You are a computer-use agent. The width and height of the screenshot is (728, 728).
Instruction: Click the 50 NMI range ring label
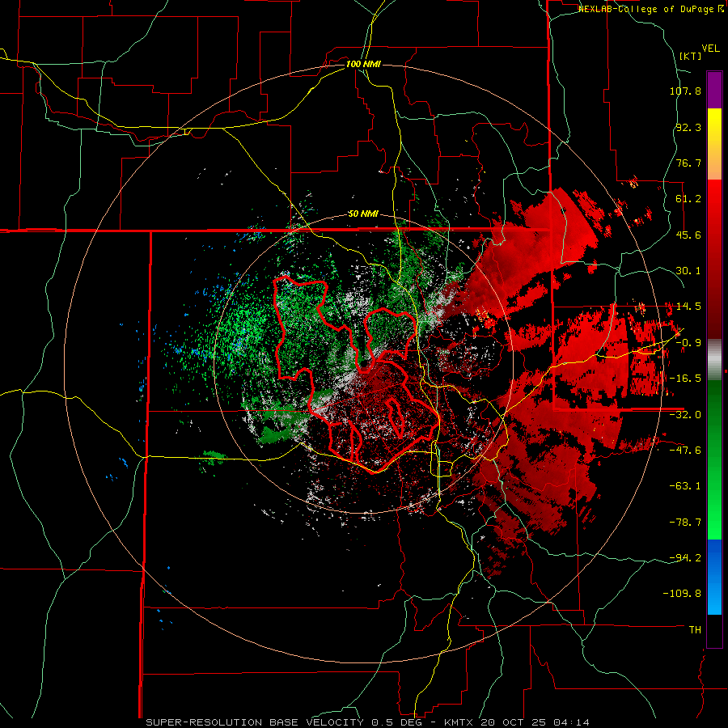[363, 214]
